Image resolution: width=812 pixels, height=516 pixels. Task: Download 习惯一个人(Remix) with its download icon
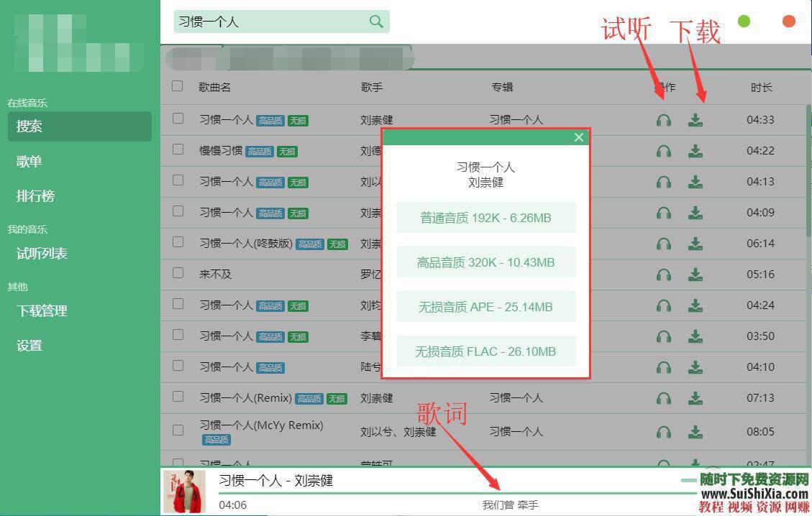pyautogui.click(x=695, y=397)
